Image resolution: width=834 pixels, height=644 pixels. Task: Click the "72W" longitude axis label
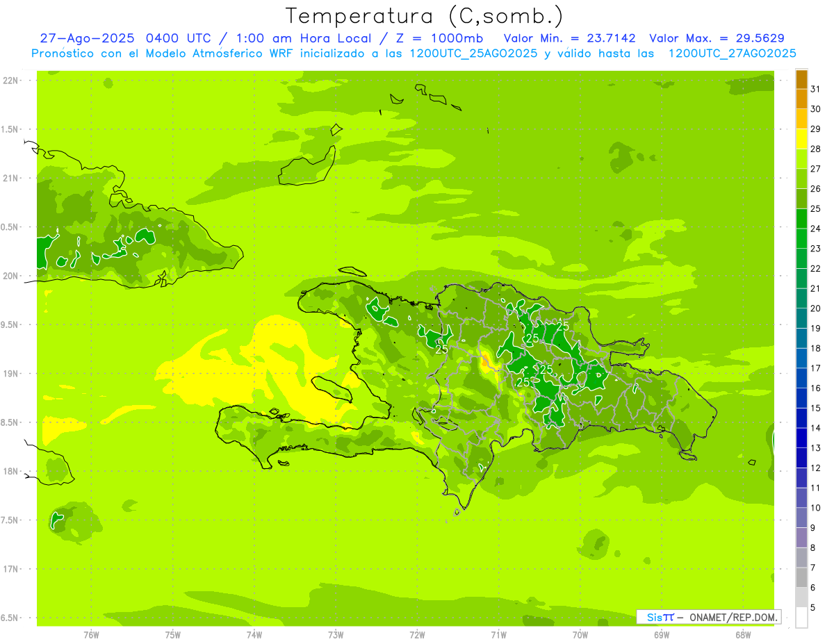(x=417, y=634)
